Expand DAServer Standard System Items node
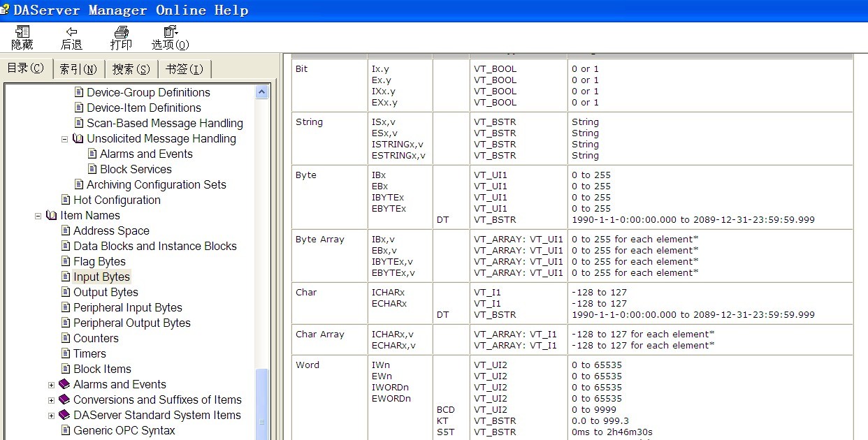The image size is (868, 440). click(51, 416)
